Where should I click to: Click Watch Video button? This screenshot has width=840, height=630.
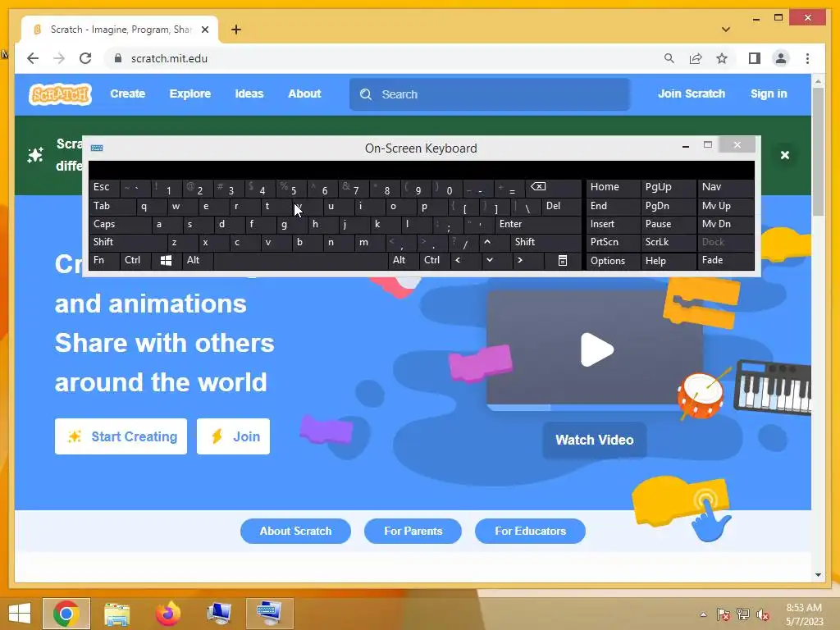[594, 440]
